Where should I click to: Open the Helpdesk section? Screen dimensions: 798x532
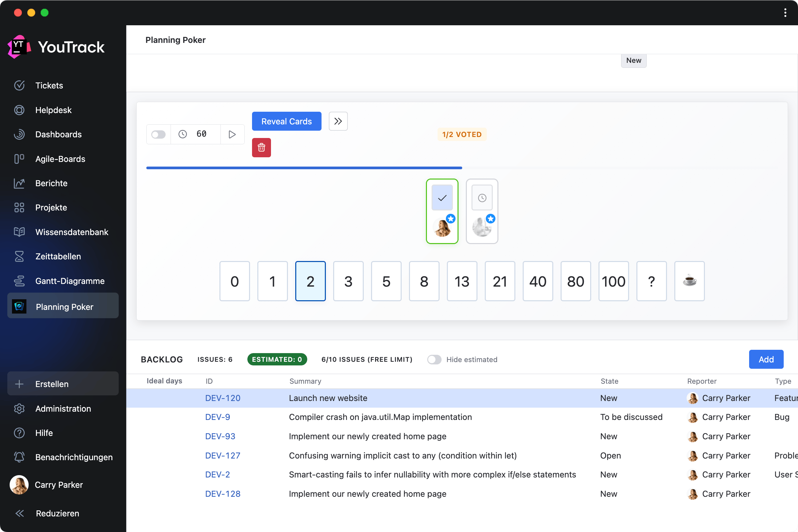click(53, 110)
